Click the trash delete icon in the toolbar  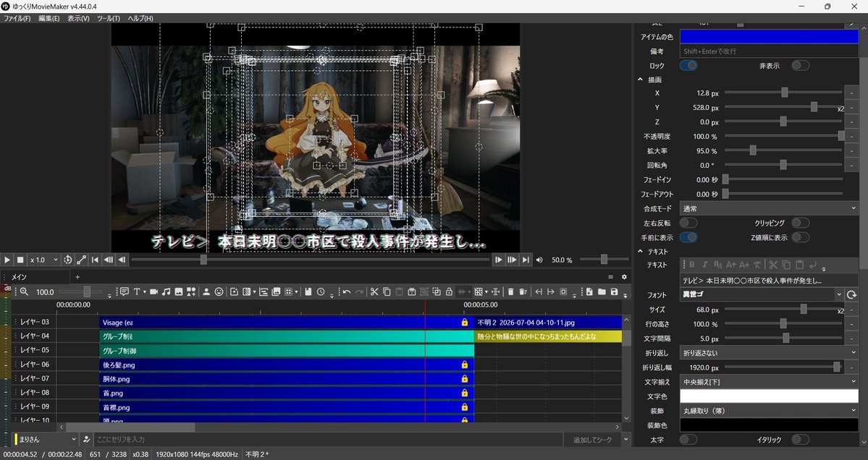(510, 292)
